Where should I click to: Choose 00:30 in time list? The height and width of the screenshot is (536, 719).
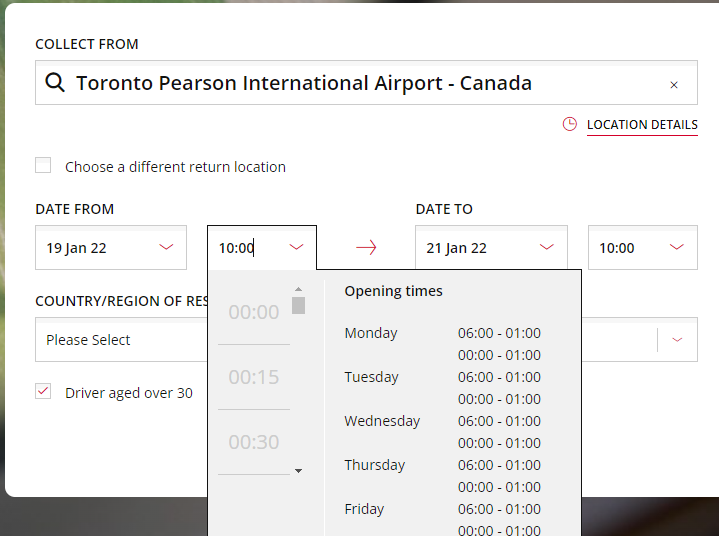[x=254, y=442]
